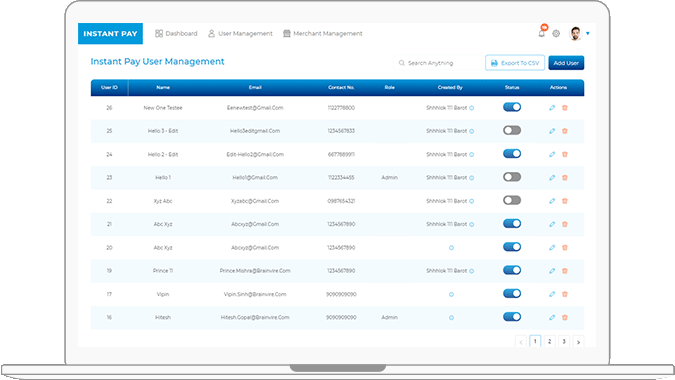Click info circle next to Created By for ID 26
675x380 pixels.
(x=471, y=108)
